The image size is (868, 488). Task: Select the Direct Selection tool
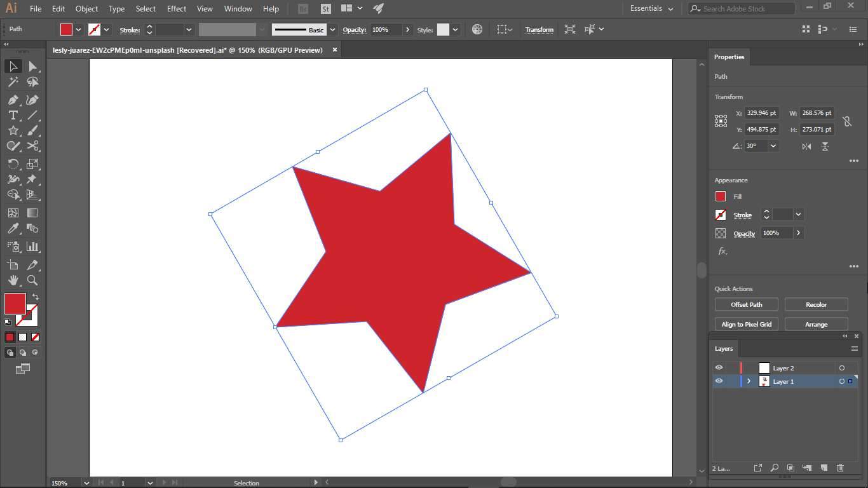click(32, 67)
